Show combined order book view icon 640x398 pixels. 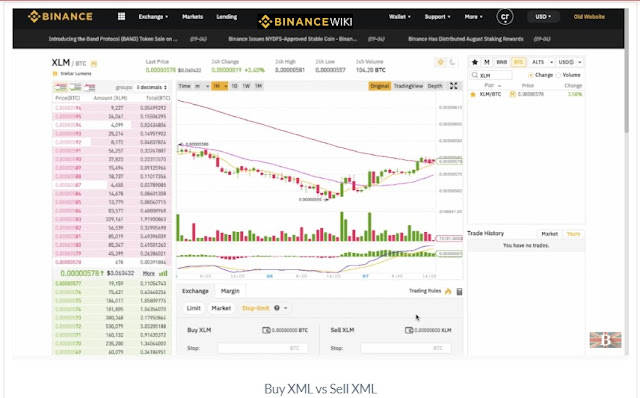pyautogui.click(x=60, y=87)
